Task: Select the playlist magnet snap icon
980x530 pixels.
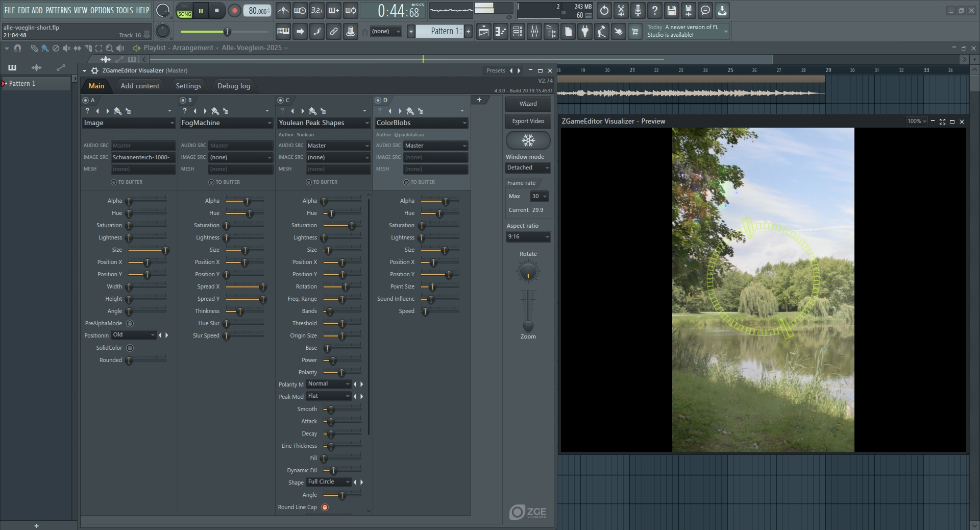Action: click(x=18, y=48)
